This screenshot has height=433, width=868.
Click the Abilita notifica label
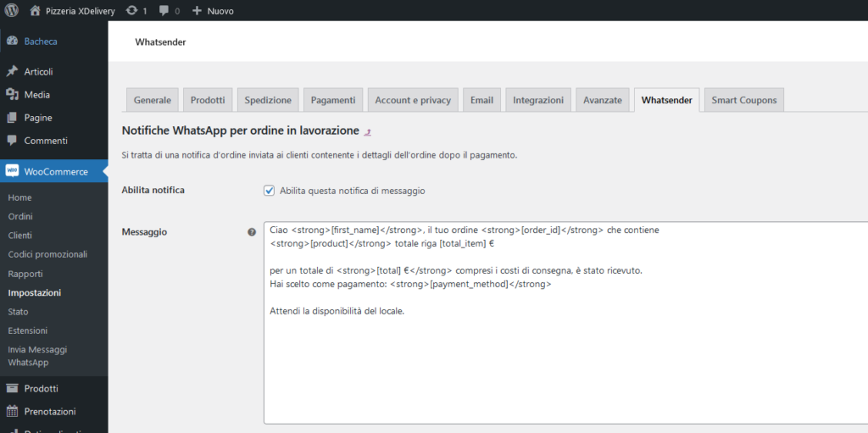pyautogui.click(x=153, y=190)
